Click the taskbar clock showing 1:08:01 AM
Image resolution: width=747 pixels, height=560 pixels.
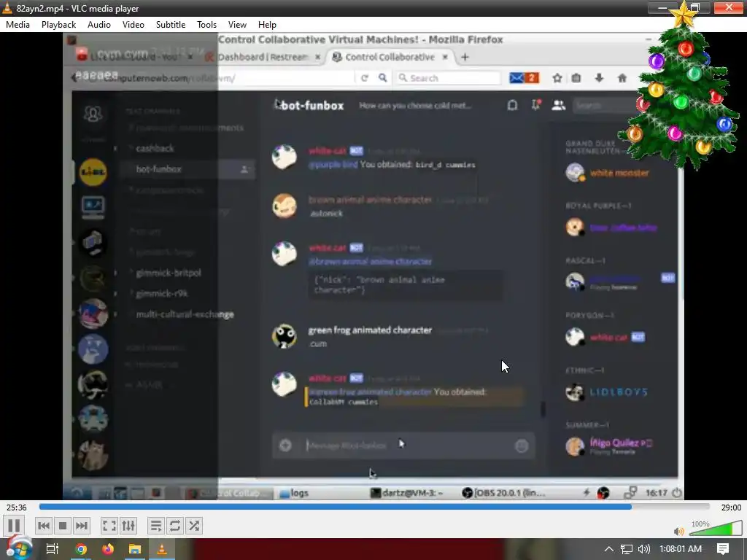click(x=681, y=549)
